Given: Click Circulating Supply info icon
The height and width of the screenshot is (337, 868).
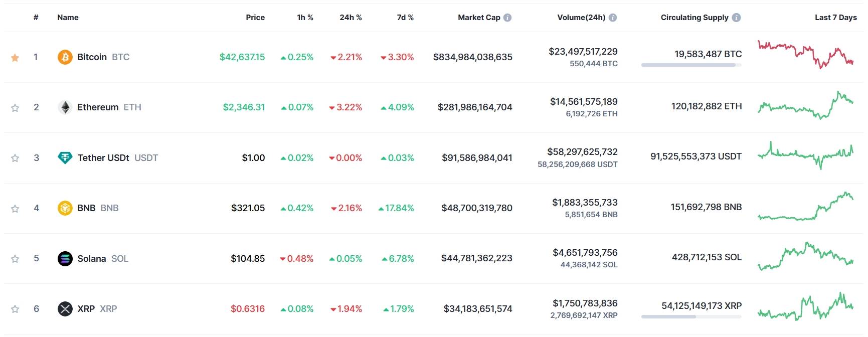Looking at the screenshot, I should tap(736, 18).
